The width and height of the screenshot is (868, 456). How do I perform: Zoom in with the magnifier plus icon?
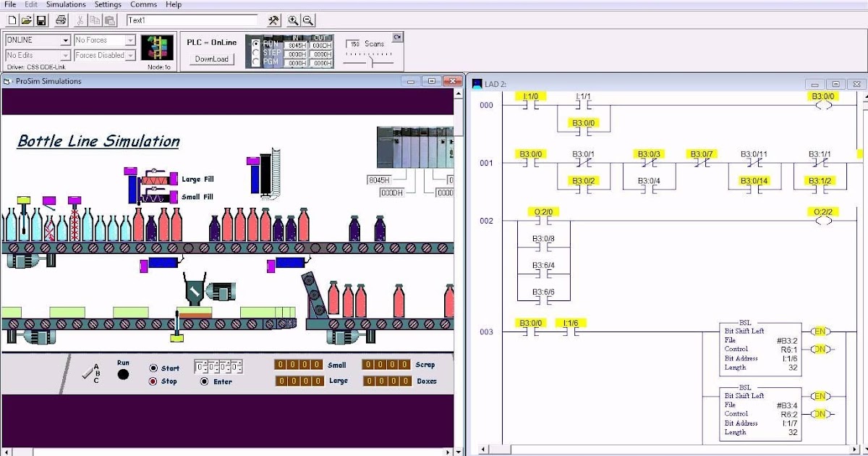pos(292,20)
